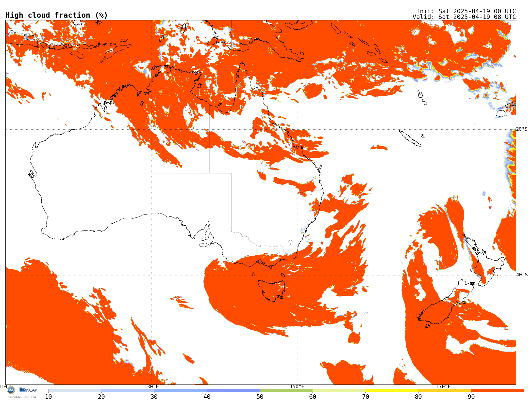
Task: Click the 50–60 green colorbar segment
Action: click(x=286, y=391)
